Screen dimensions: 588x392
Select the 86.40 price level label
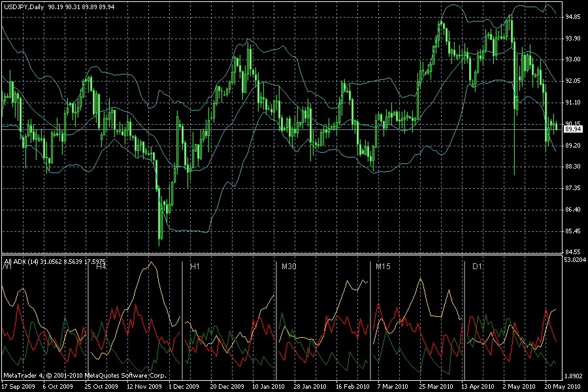tap(573, 209)
